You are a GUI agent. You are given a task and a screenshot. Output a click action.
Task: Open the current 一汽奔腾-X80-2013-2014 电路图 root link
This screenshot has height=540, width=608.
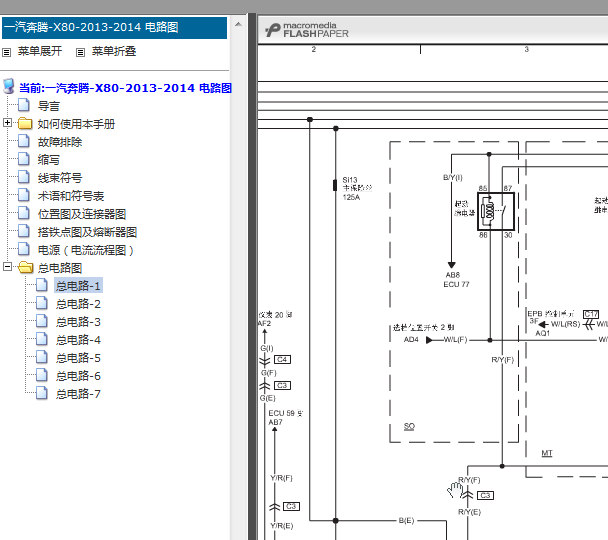click(125, 88)
